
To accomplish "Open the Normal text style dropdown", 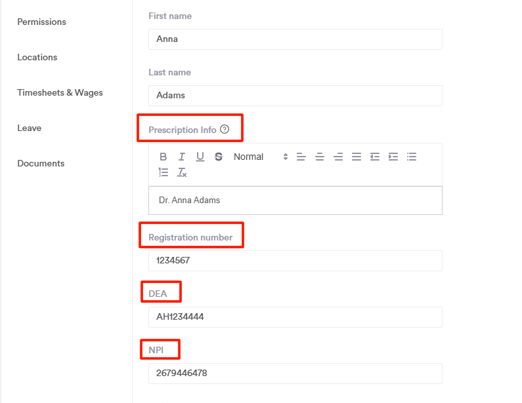I will tap(260, 157).
